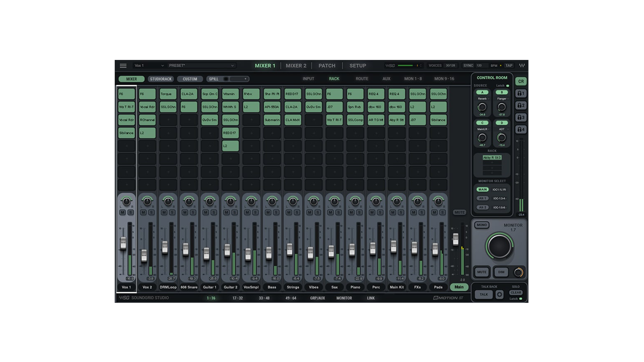Open Alt 1 output IOC-1:3-4 dropdown
This screenshot has width=644, height=362.
pos(500,198)
